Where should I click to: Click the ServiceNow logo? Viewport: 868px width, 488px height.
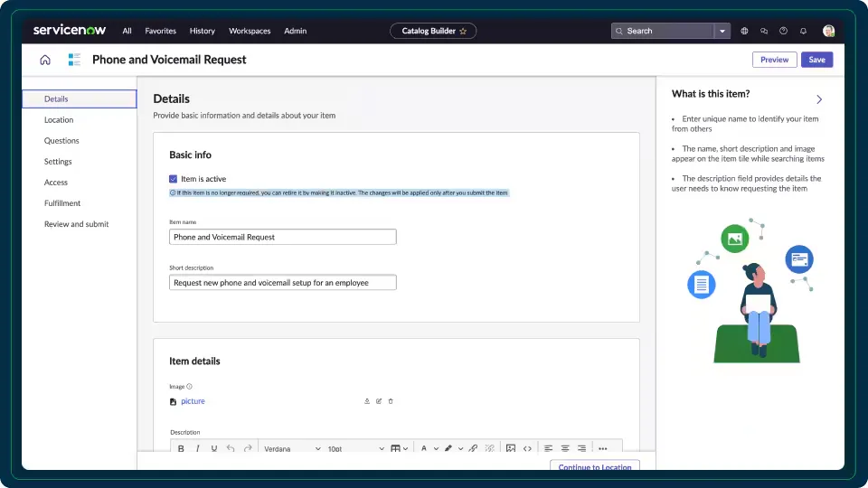coord(70,31)
